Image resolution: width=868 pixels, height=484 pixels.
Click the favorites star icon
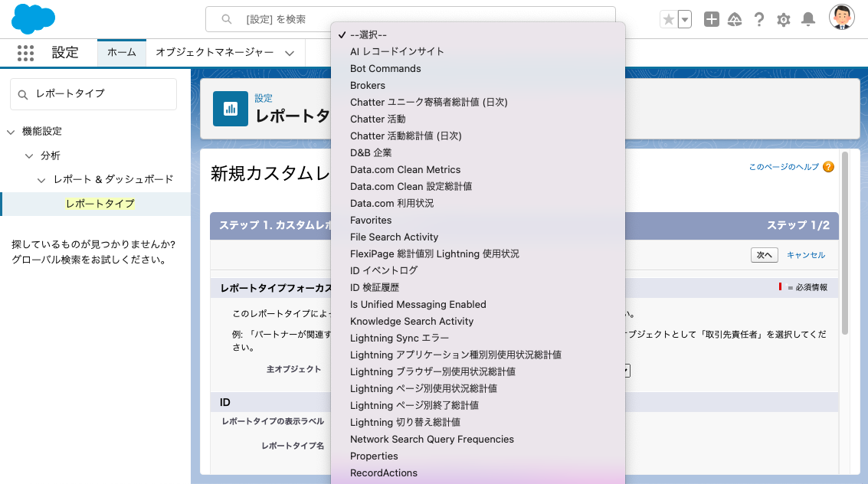(669, 19)
